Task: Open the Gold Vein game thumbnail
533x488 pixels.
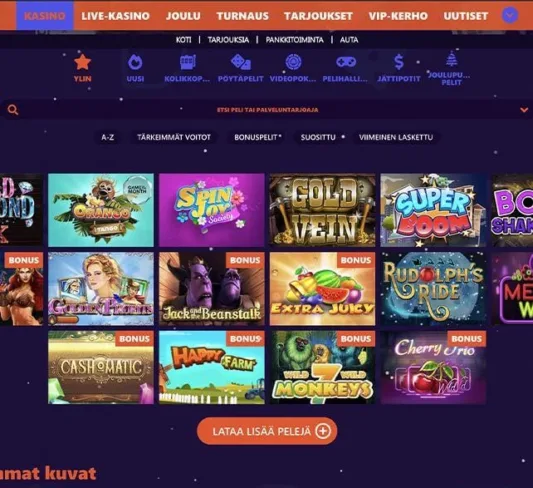Action: 322,210
